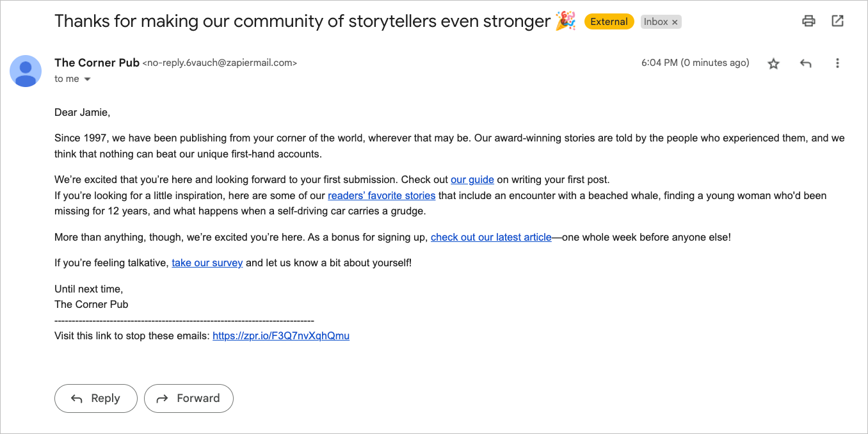The image size is (868, 434).
Task: Click the Reply button below the message
Action: coord(96,398)
